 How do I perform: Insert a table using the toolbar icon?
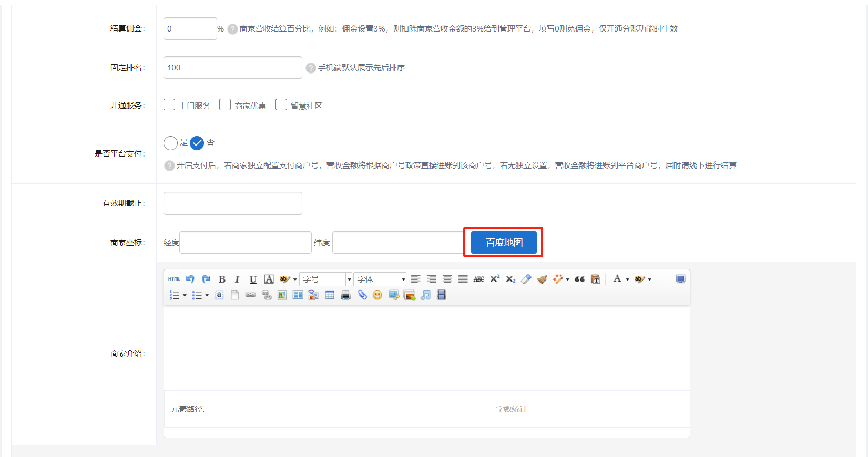[x=330, y=295]
